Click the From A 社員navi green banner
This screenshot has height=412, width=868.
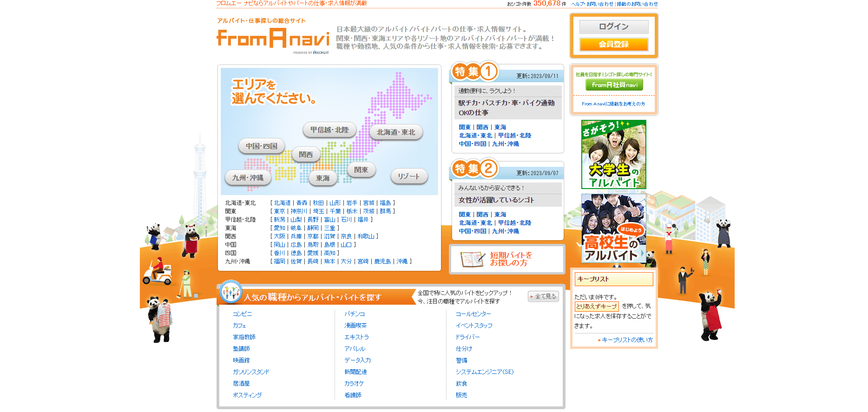(x=614, y=85)
